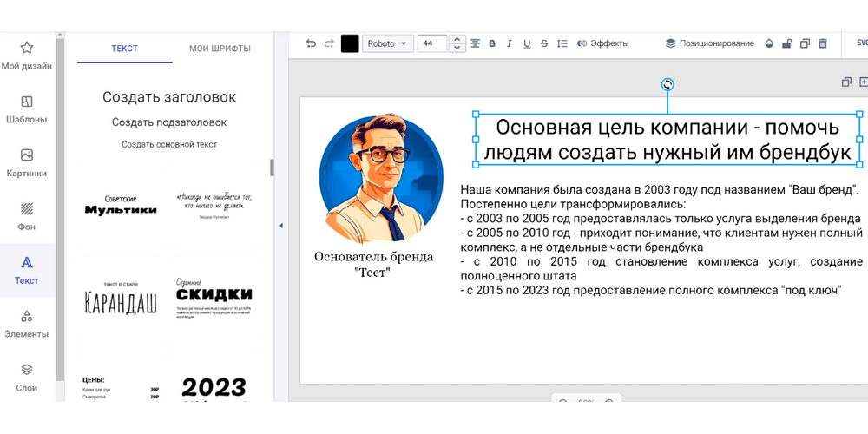Select the Сезонные скидки text template

pyautogui.click(x=214, y=299)
